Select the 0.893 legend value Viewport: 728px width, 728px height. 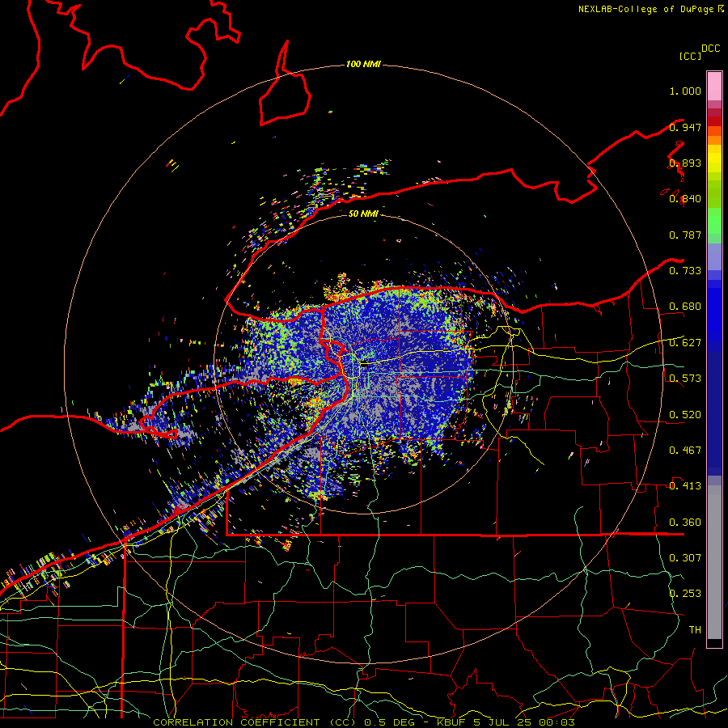point(685,163)
